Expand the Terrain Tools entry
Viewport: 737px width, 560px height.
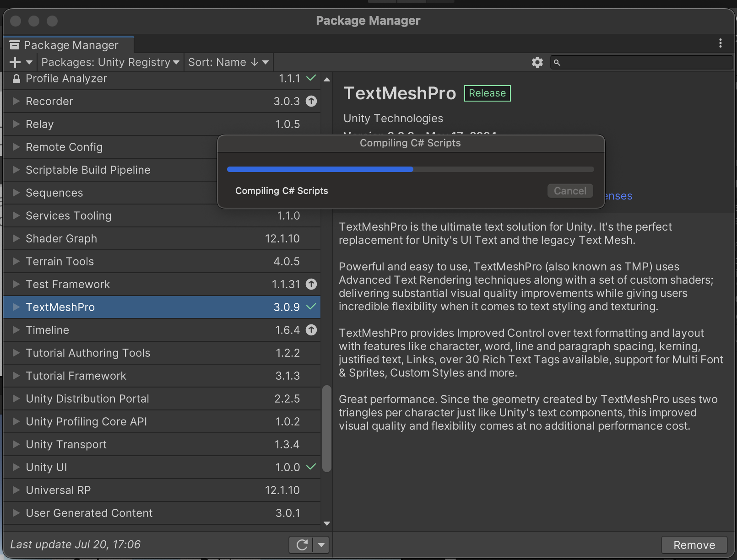click(16, 261)
